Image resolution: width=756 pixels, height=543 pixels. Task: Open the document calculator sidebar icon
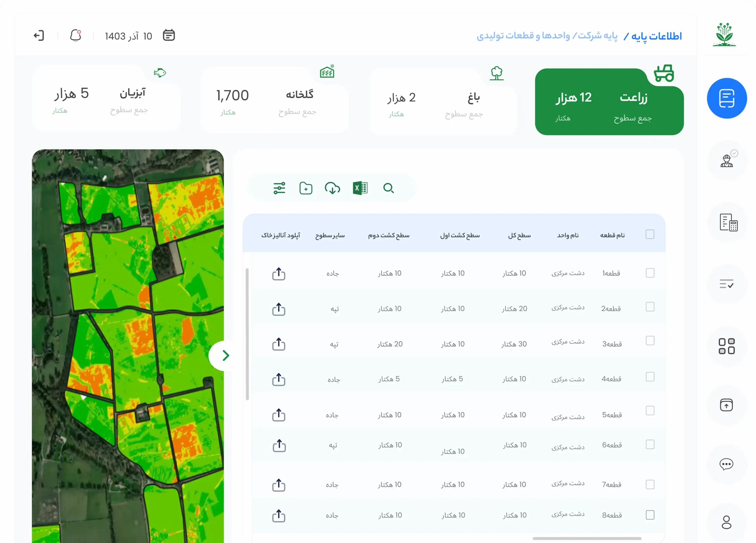(728, 223)
